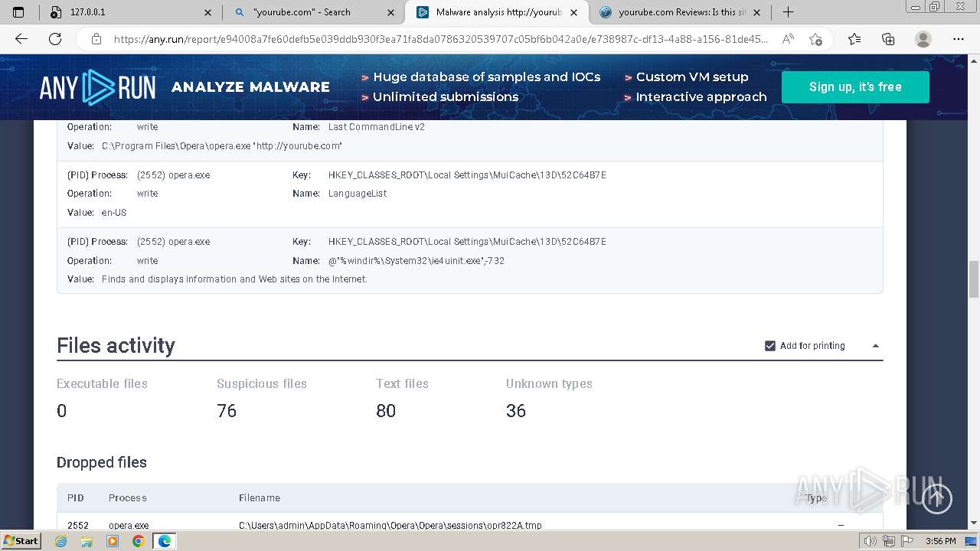
Task: Click the Sign up, it's free button
Action: pyautogui.click(x=855, y=87)
